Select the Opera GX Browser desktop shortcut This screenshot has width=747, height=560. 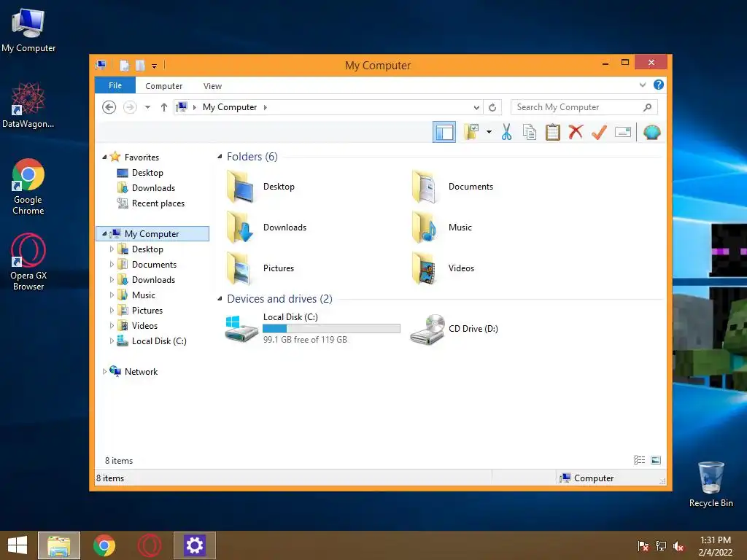[x=28, y=262]
